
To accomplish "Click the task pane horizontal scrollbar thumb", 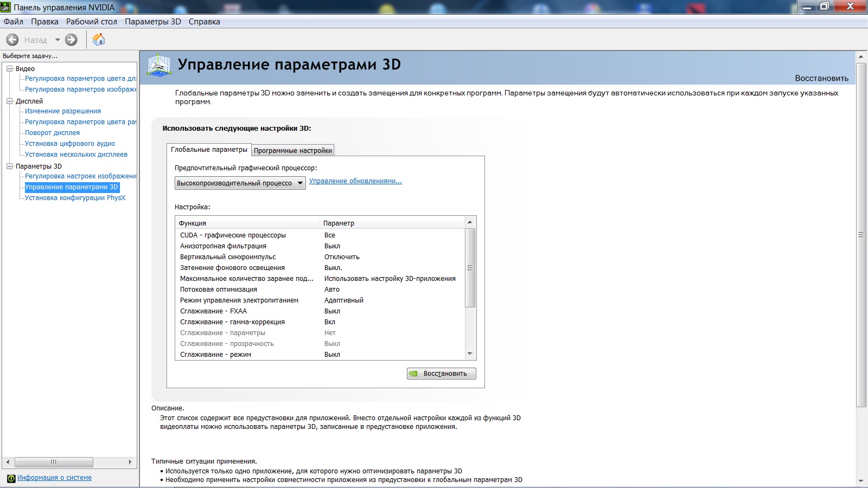I will click(x=54, y=462).
